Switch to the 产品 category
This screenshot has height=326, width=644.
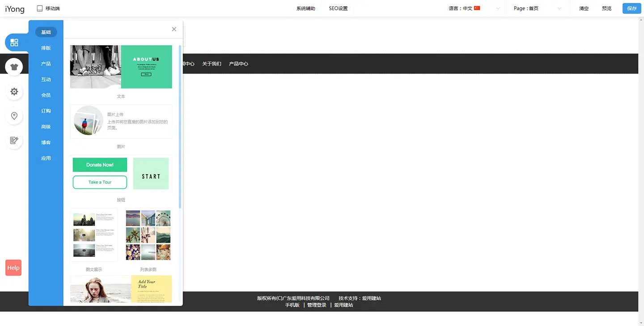point(46,64)
